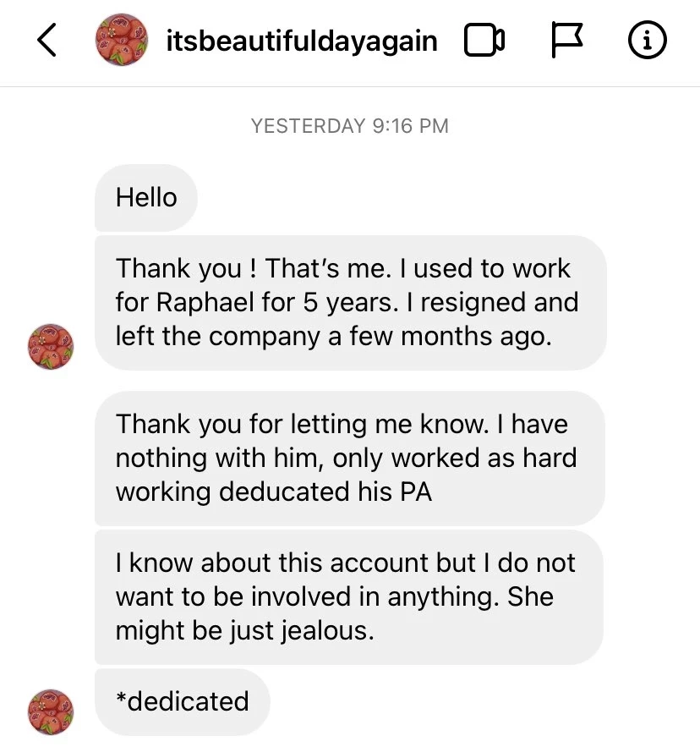Tap the avatar beside the "left the company" message
The width and height of the screenshot is (700, 747).
pyautogui.click(x=51, y=345)
